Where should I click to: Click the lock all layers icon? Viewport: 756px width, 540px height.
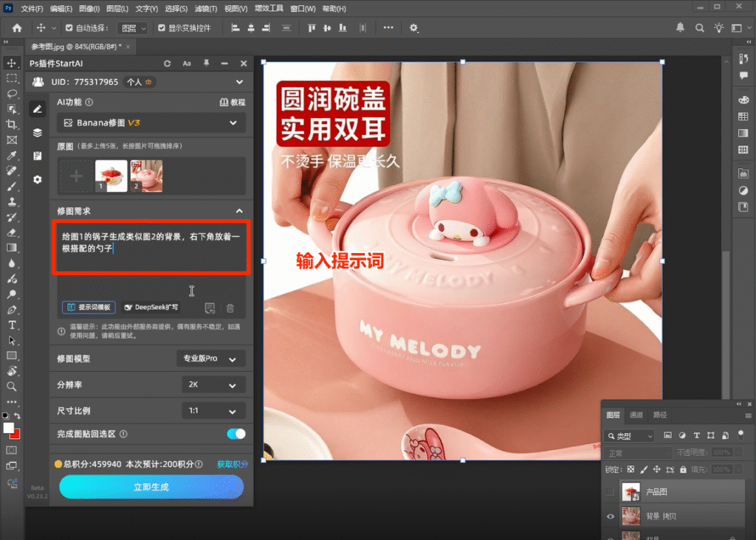[683, 469]
